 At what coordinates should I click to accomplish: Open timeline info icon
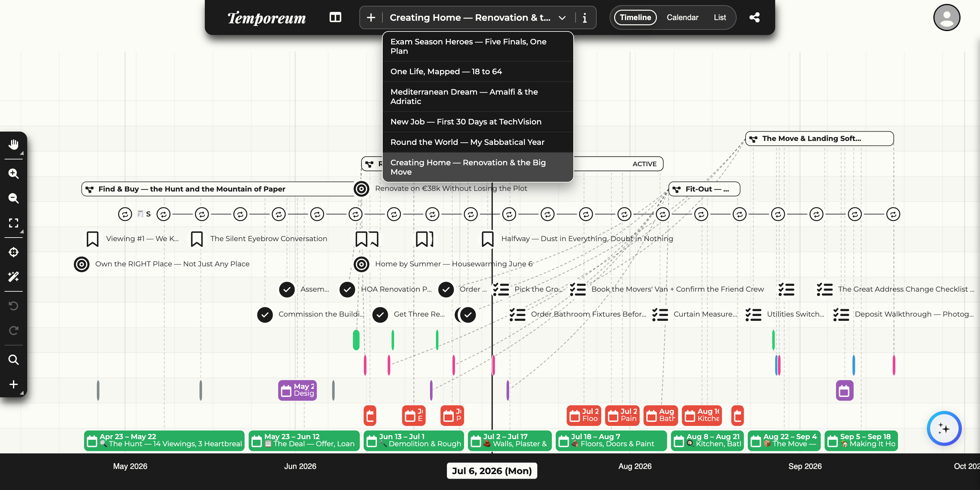point(585,17)
